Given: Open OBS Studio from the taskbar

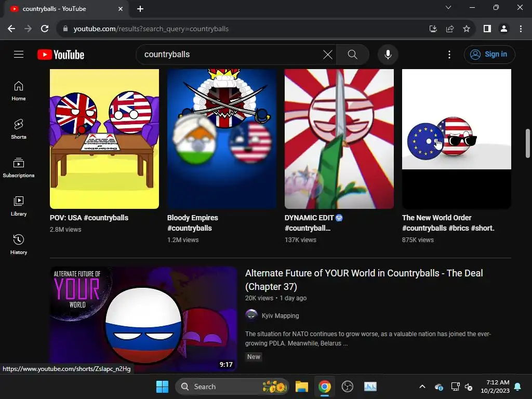Looking at the screenshot, I should pyautogui.click(x=348, y=387).
